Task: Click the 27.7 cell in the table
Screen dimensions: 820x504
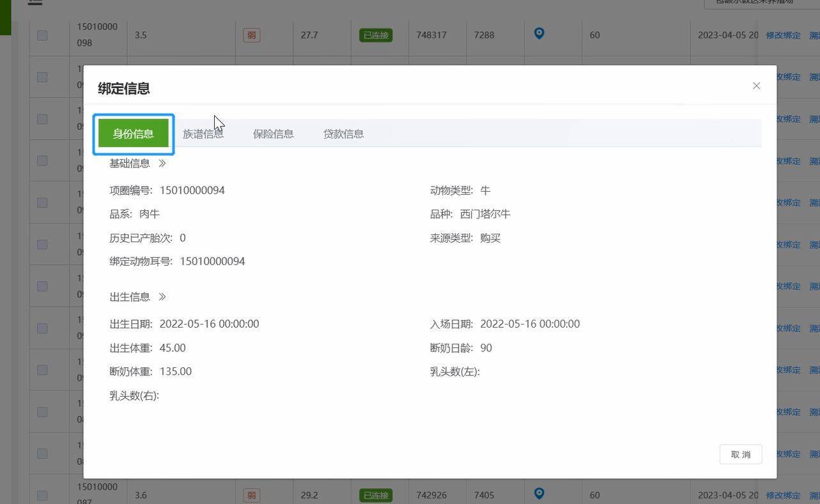Action: (x=309, y=35)
